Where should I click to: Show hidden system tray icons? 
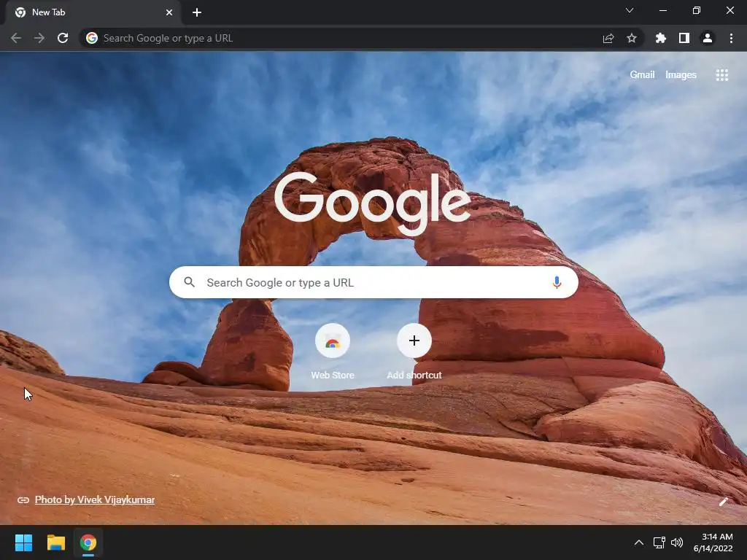pos(639,542)
